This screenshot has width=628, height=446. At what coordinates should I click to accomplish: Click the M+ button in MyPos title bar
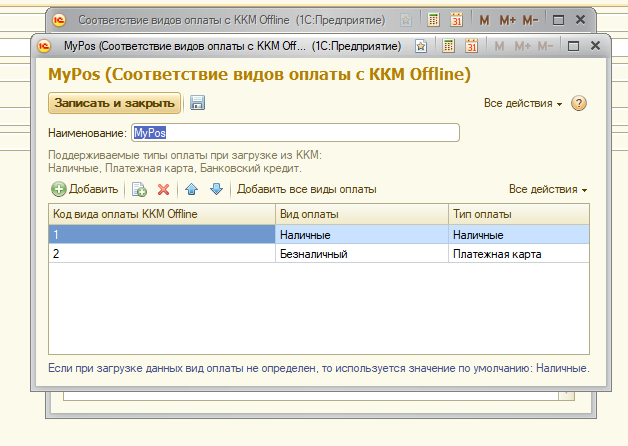522,46
